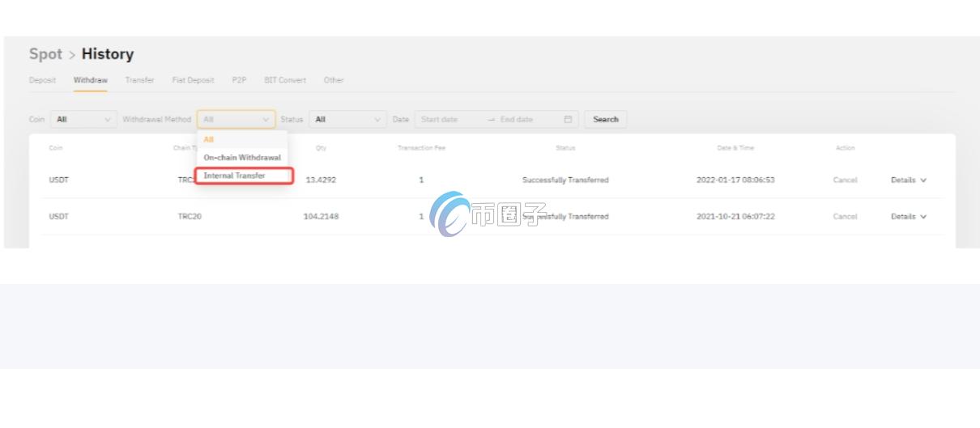
Task: Open the Fiat Deposit tab
Action: (193, 79)
